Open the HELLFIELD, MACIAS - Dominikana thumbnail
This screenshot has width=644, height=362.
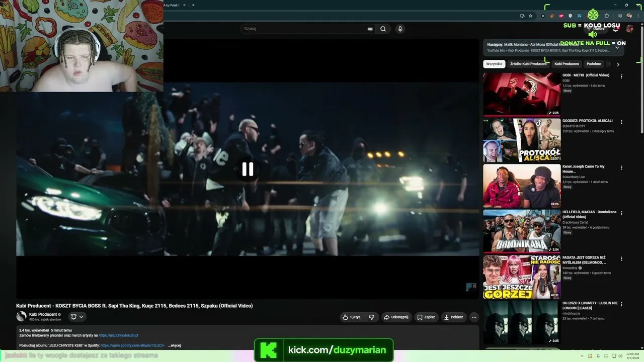[522, 231]
